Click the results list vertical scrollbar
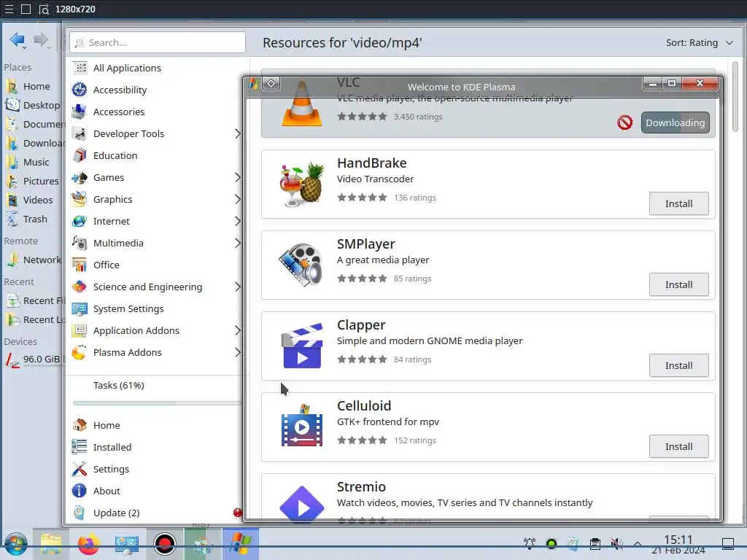 [735, 96]
